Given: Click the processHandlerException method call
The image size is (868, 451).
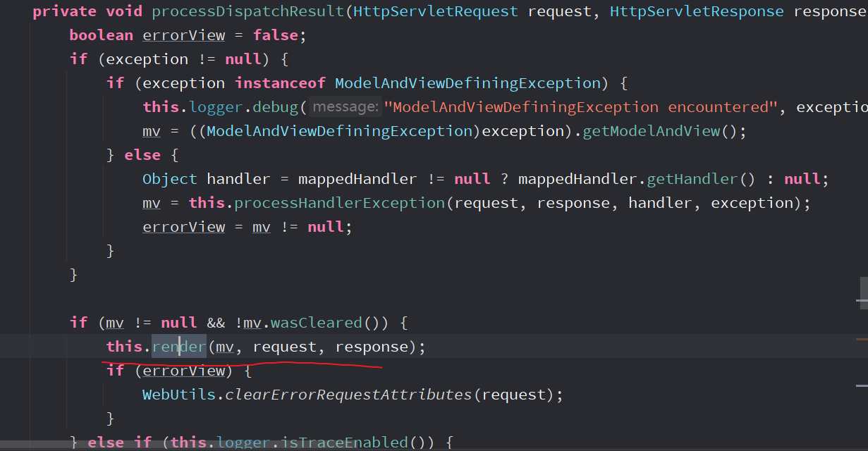Looking at the screenshot, I should pyautogui.click(x=340, y=203).
